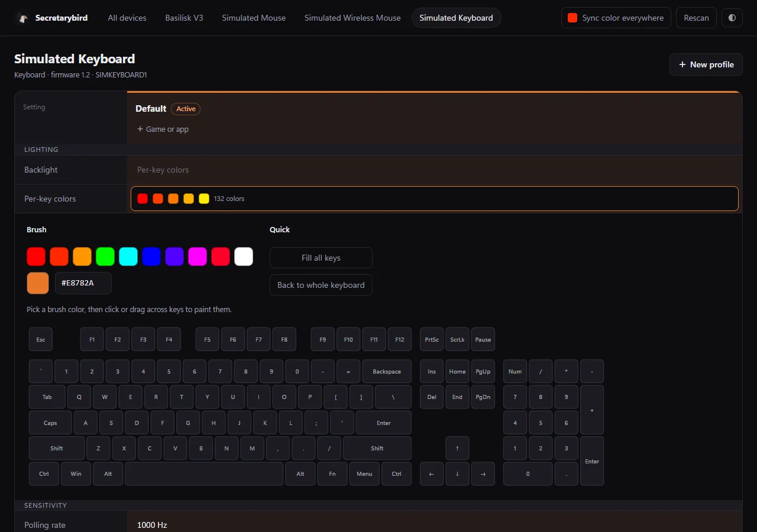Select the blue brush swatch
This screenshot has height=532, width=757.
click(151, 257)
